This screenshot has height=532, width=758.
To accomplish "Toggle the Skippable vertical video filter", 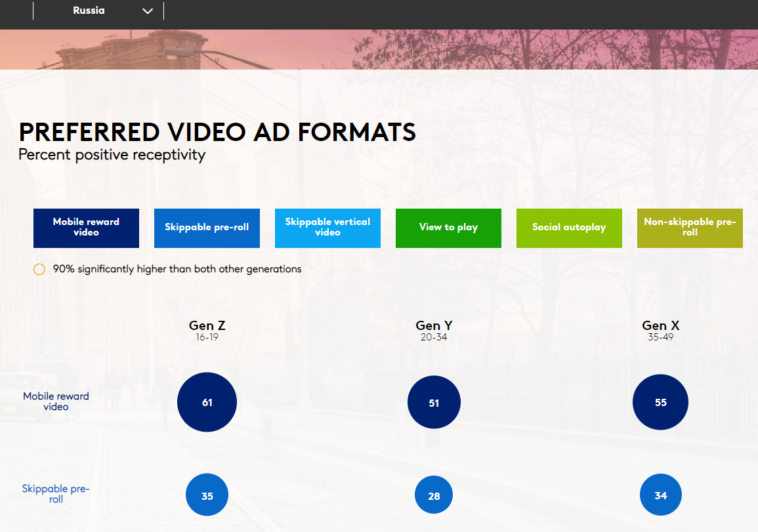I will pos(327,228).
